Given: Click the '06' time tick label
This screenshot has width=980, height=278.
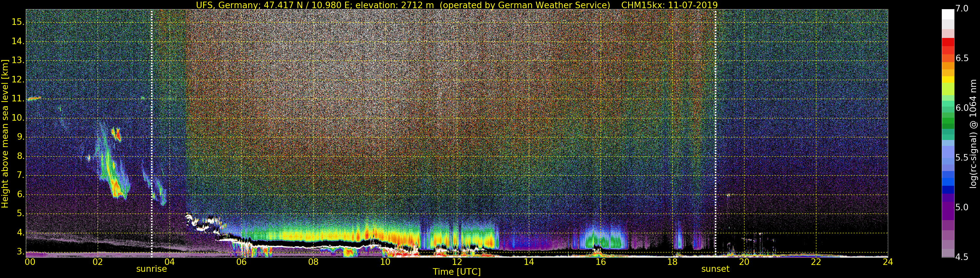Looking at the screenshot, I should [x=241, y=262].
